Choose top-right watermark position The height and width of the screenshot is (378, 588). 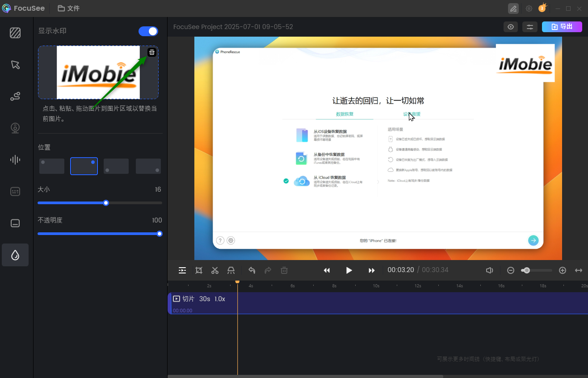coord(84,166)
